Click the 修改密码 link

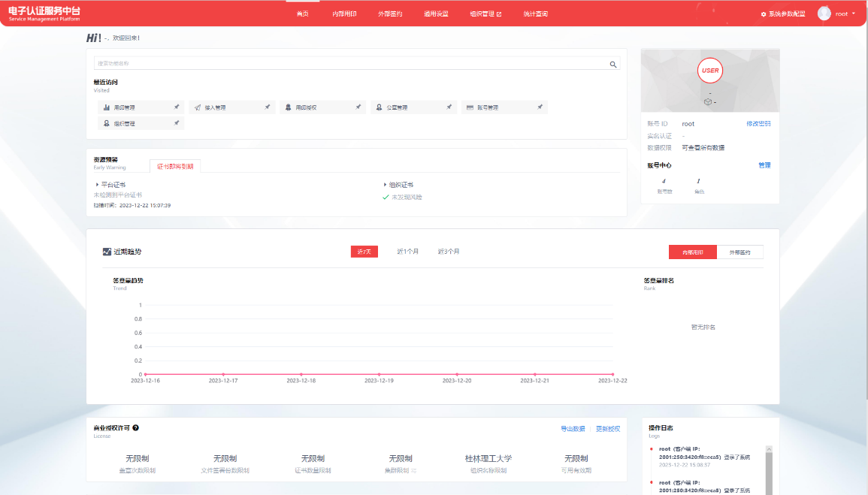758,123
